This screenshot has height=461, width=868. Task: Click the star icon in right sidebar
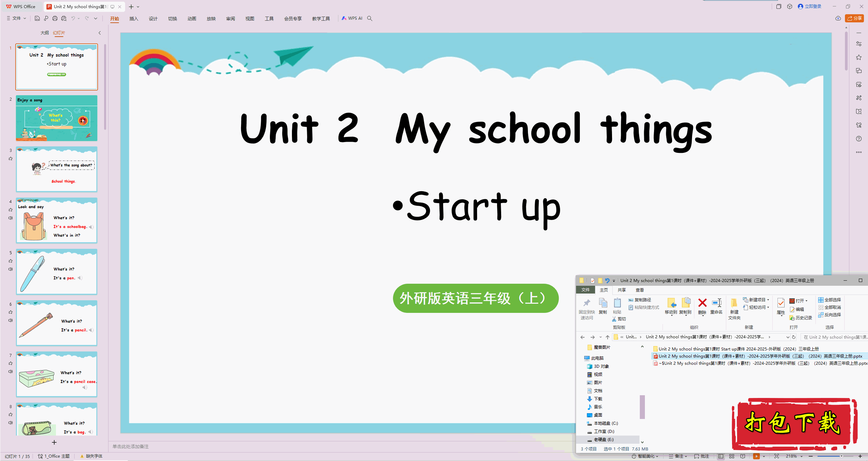[859, 57]
